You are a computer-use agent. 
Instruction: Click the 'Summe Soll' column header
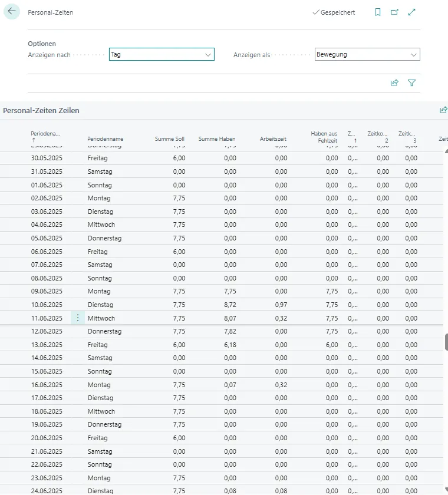point(169,139)
